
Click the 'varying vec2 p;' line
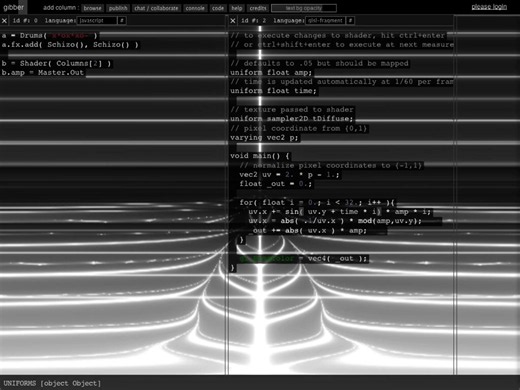(264, 137)
